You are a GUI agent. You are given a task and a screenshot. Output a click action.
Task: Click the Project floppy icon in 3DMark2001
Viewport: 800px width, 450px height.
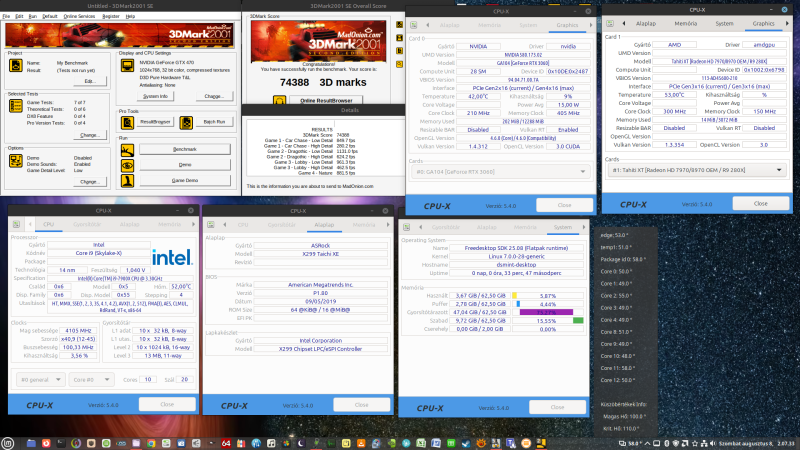point(16,65)
